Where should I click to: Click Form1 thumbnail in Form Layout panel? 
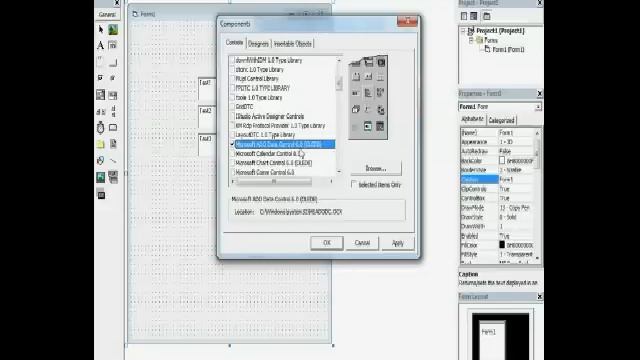point(492,340)
